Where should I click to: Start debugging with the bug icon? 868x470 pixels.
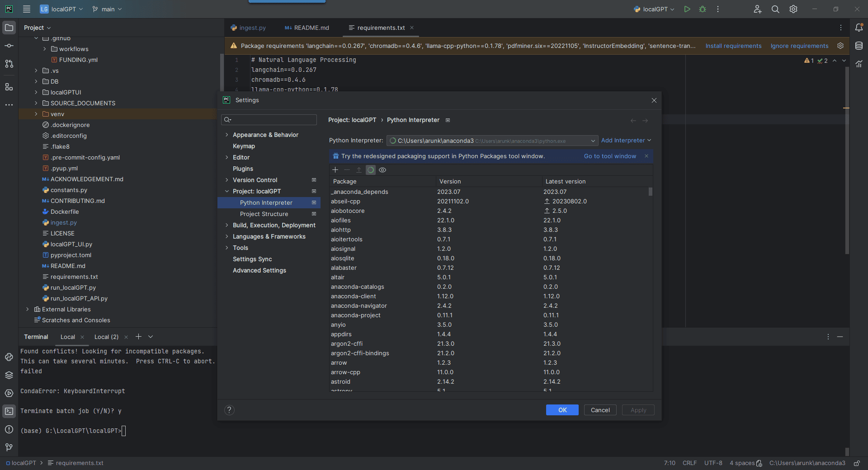703,9
